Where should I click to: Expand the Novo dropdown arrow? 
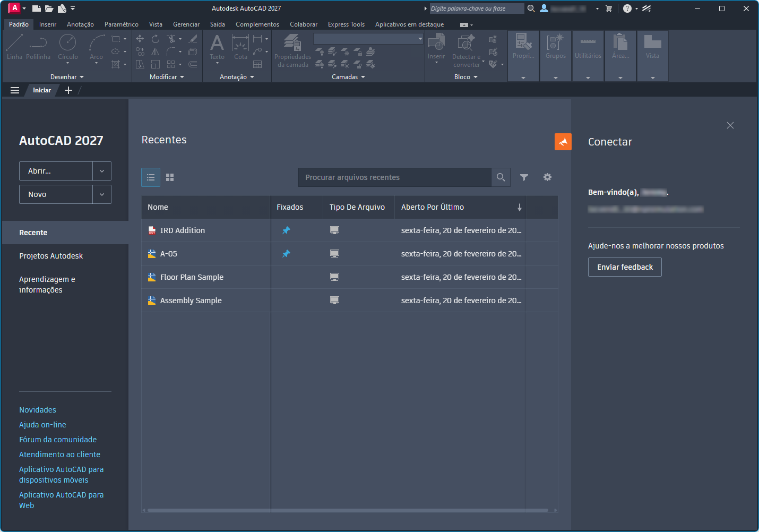pyautogui.click(x=102, y=194)
